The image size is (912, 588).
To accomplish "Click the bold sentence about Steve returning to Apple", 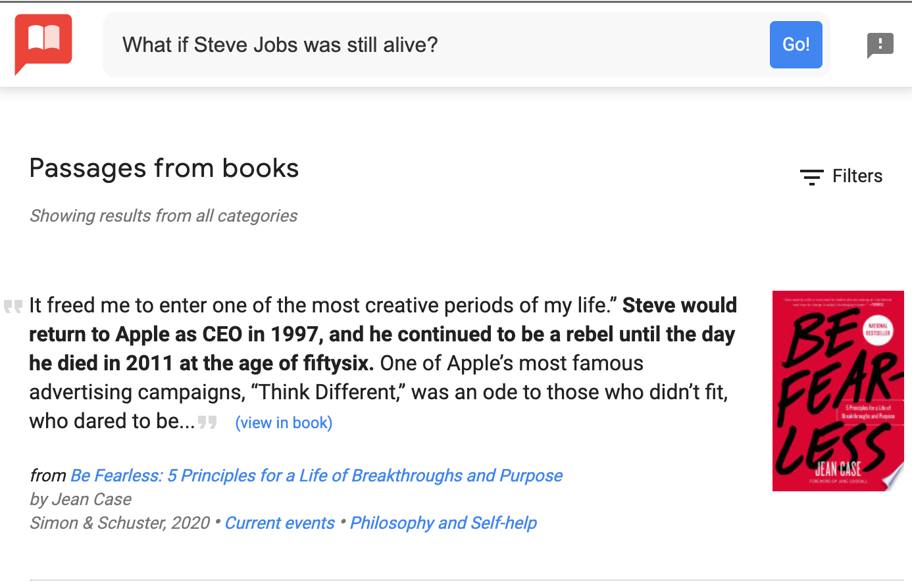I will pyautogui.click(x=382, y=335).
